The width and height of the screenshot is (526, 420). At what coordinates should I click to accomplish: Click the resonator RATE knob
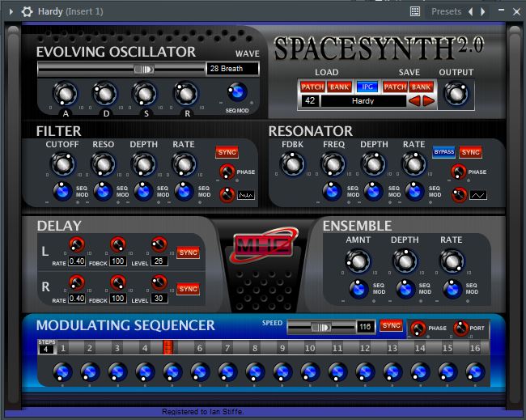pyautogui.click(x=414, y=164)
